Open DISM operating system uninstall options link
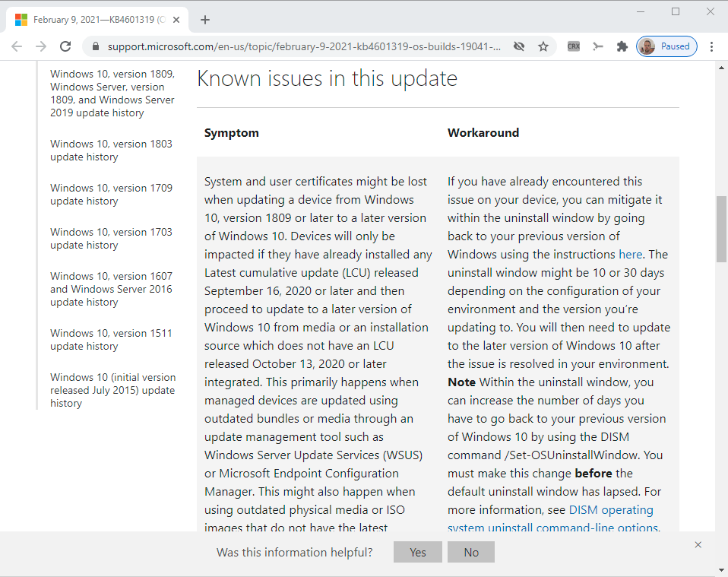Screen dimensions: 728x577 pos(552,519)
